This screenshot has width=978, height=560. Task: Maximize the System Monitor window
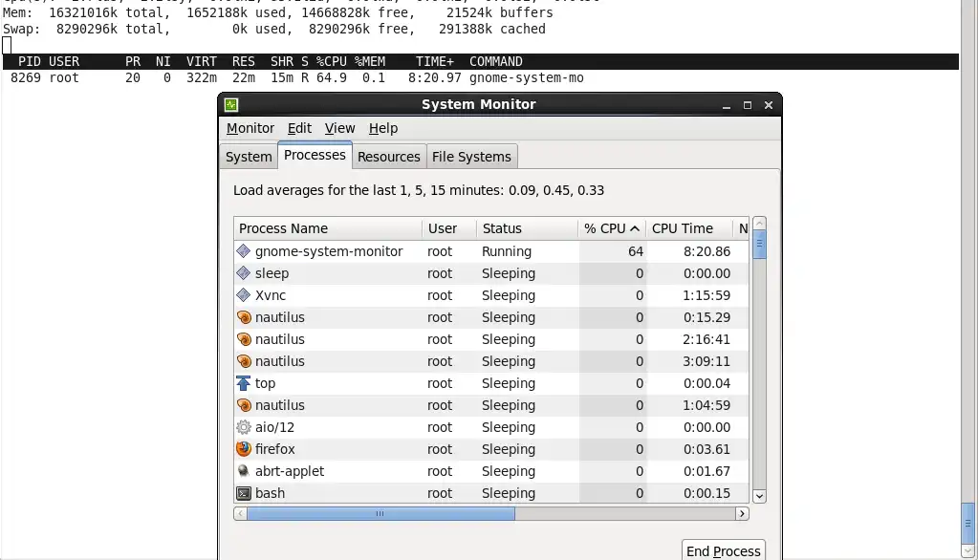point(748,105)
